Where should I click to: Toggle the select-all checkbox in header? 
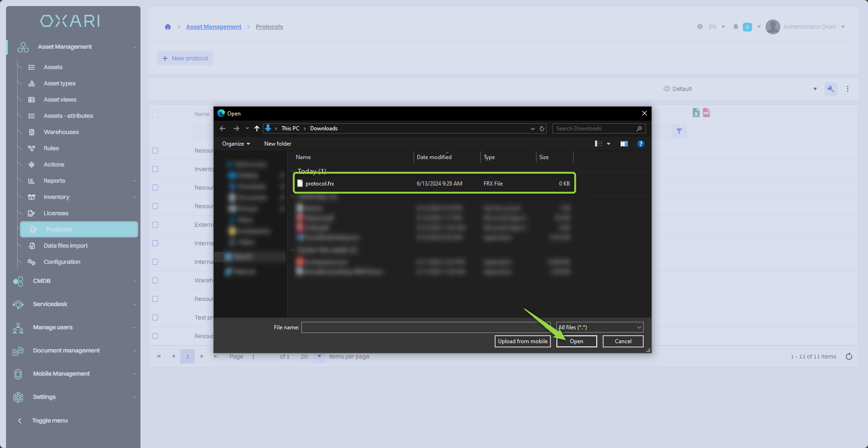(155, 114)
